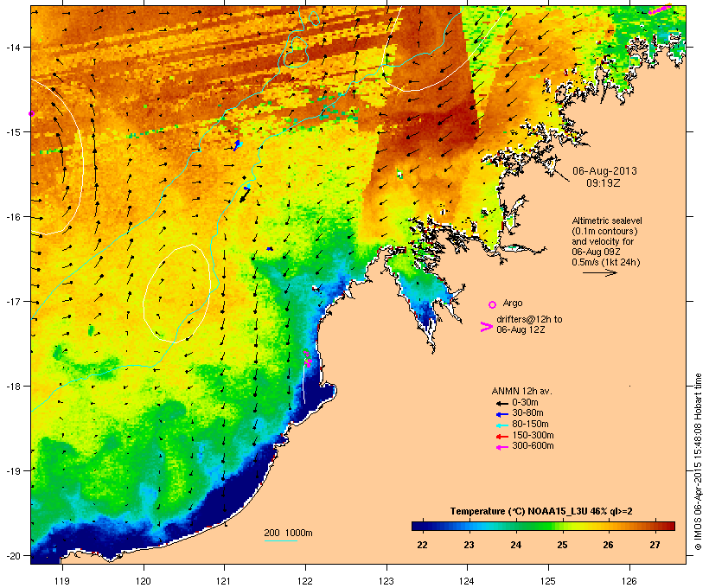Image resolution: width=709 pixels, height=588 pixels.
Task: Click the colour bar value 27
Action: (x=655, y=545)
